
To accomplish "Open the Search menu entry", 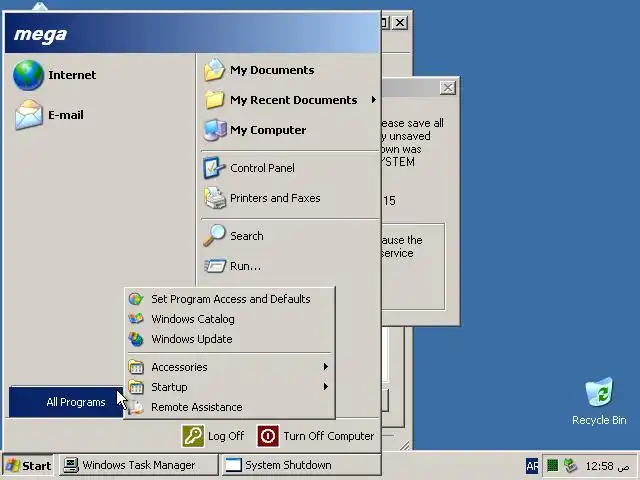I will [290, 236].
